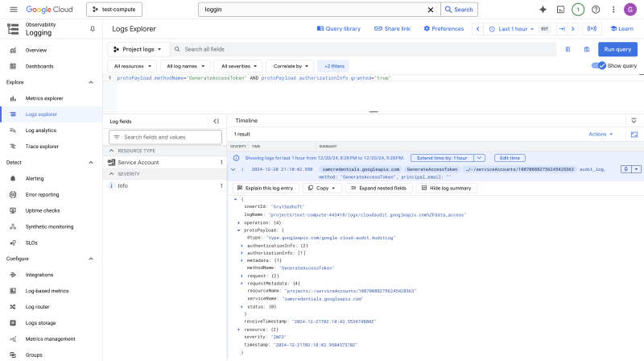Click Edit time button
Viewport: 644px width, 361px height.
click(x=510, y=158)
